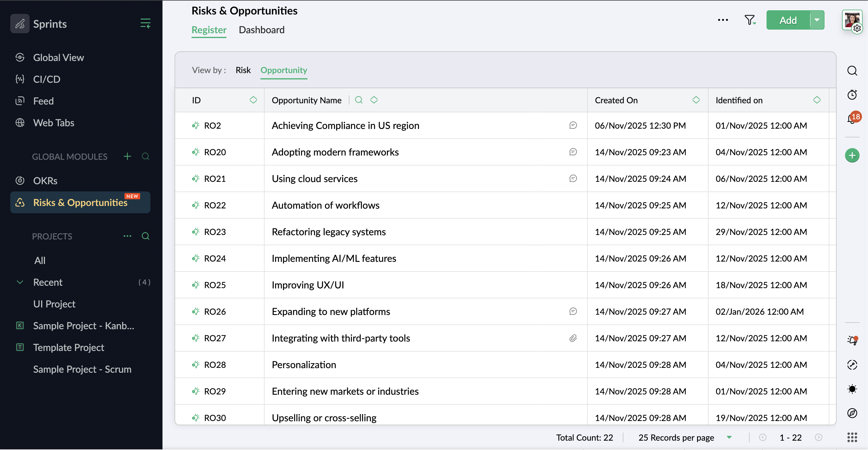Open the Add button dropdown arrow

(x=817, y=20)
